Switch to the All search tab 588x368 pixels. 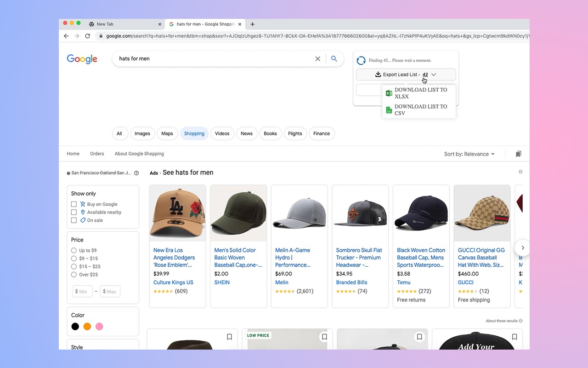click(x=119, y=134)
